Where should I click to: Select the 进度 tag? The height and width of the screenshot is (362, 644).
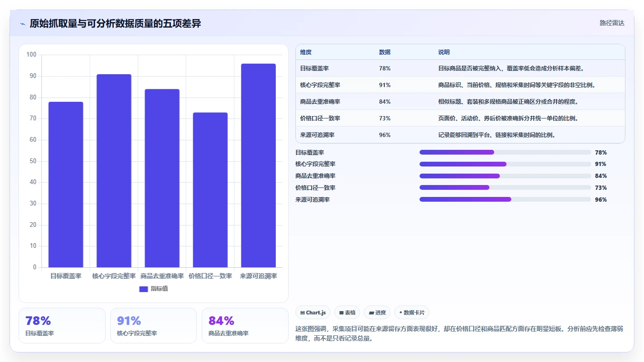(x=377, y=313)
